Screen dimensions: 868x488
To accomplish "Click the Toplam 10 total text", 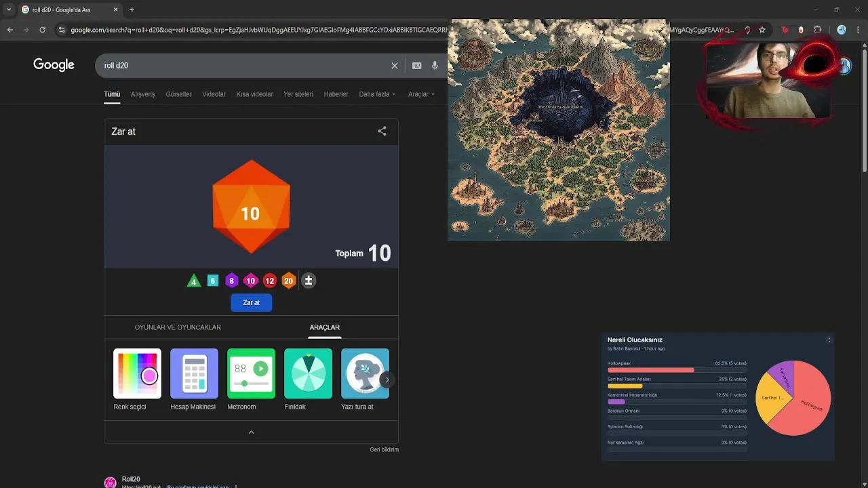I will [363, 253].
